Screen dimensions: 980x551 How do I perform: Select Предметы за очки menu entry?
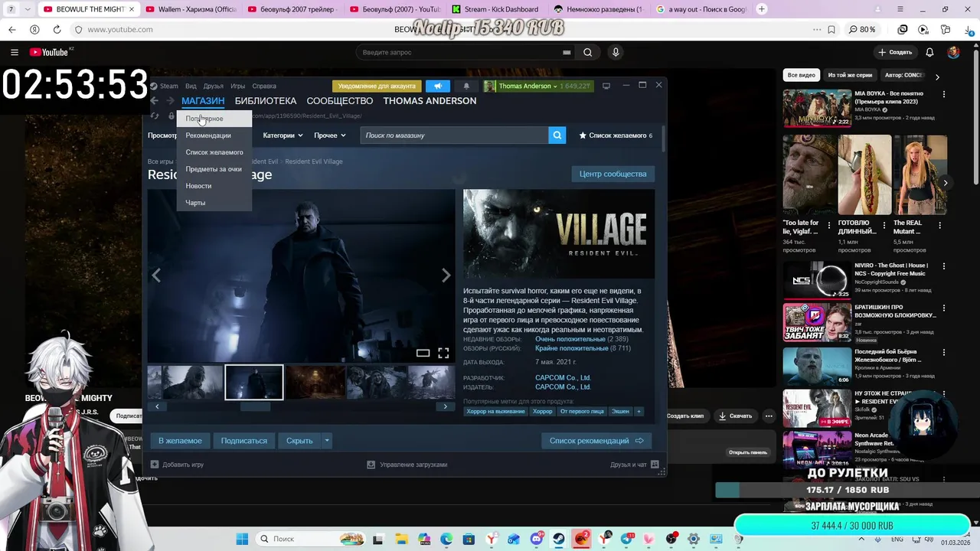point(214,169)
